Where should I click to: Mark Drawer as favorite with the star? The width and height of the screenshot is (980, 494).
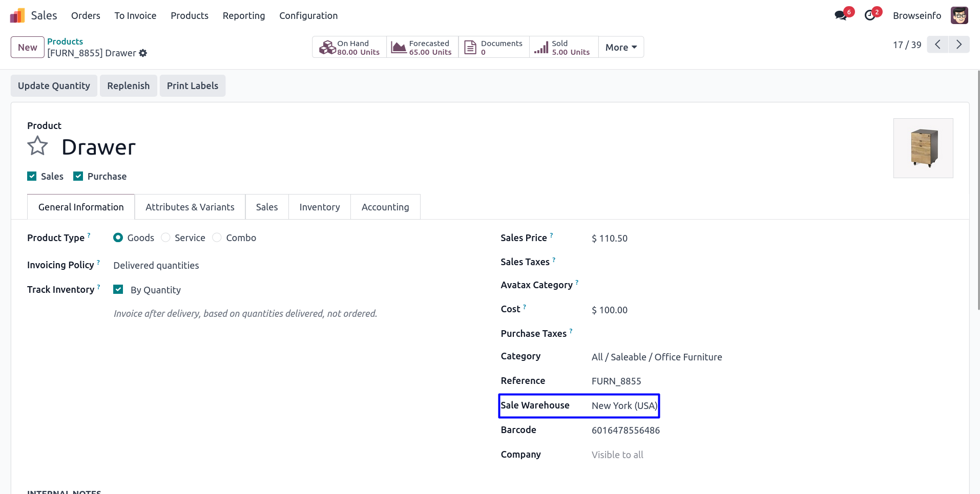coord(37,146)
